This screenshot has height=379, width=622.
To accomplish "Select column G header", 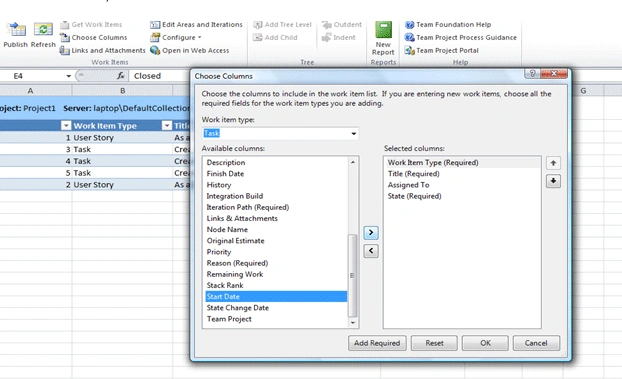I will click(x=583, y=91).
